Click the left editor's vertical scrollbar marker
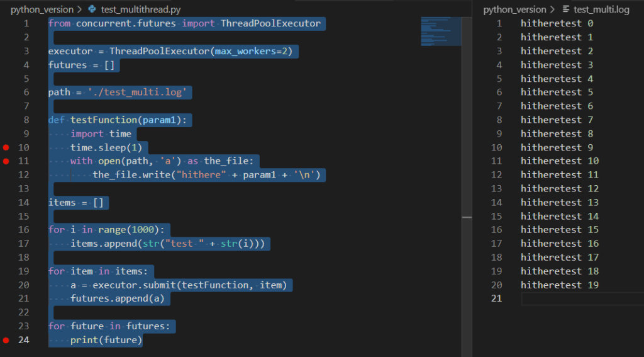The width and height of the screenshot is (644, 357). 467,217
